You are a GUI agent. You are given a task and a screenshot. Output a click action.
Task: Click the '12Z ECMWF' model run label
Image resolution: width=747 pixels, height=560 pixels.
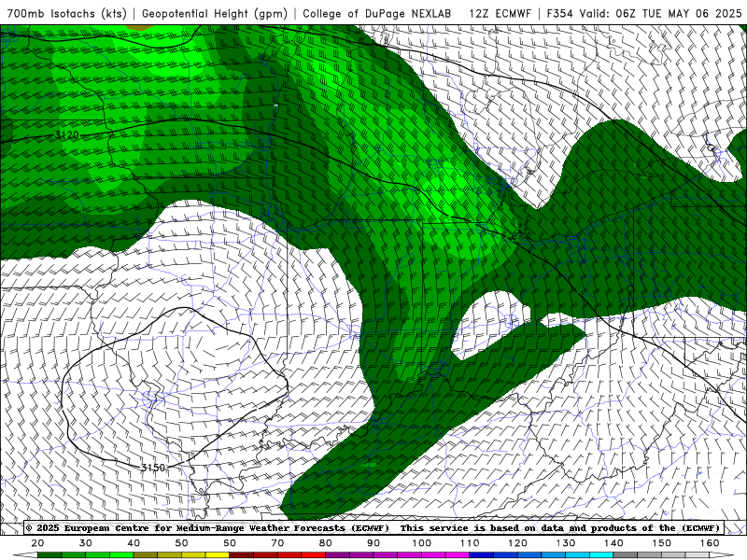tap(500, 13)
